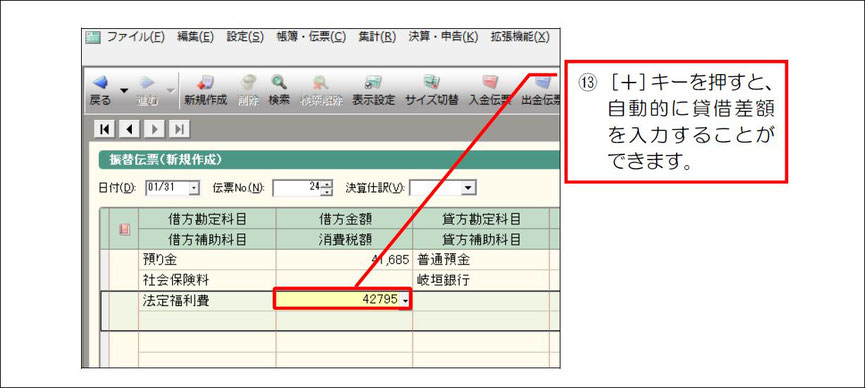Select the 預り金 debit account cell

pos(207,260)
